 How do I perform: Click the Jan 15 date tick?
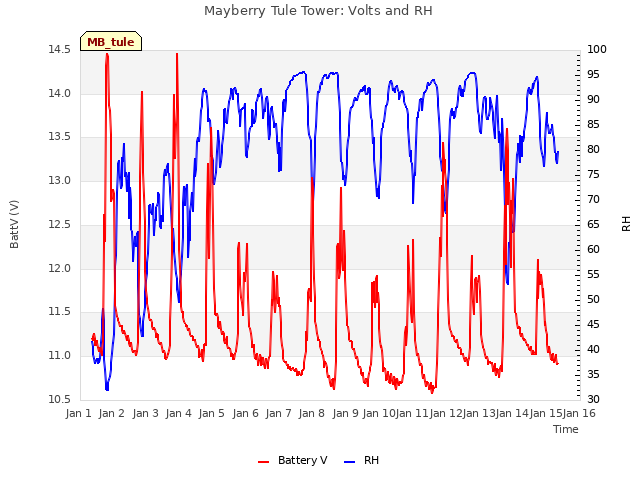tap(546, 413)
